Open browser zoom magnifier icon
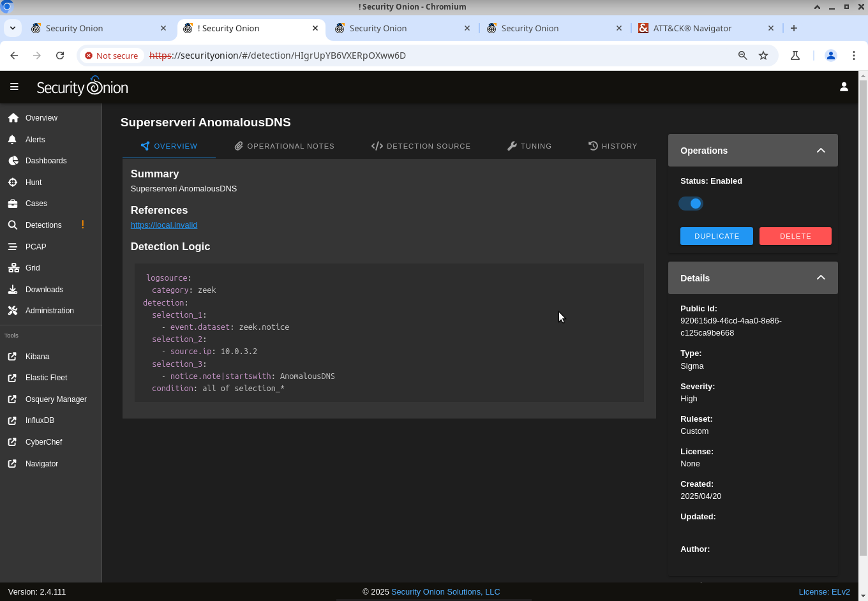The height and width of the screenshot is (601, 868). click(x=743, y=56)
